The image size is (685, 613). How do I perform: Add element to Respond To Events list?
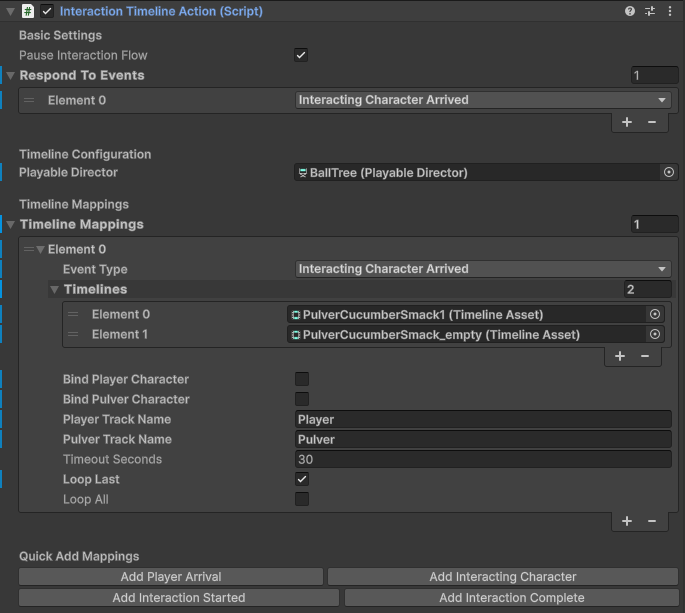tap(627, 122)
